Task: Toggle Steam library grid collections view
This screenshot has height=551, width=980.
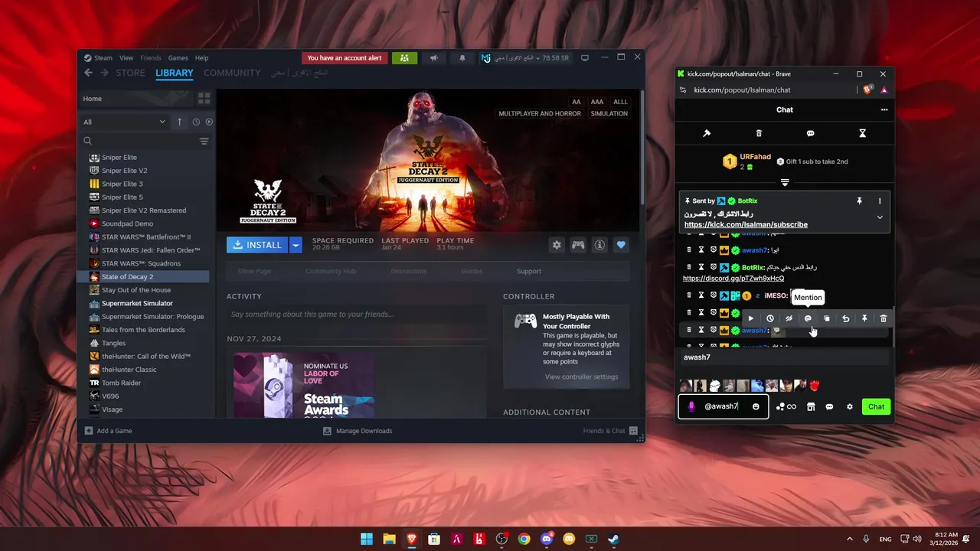Action: 204,99
